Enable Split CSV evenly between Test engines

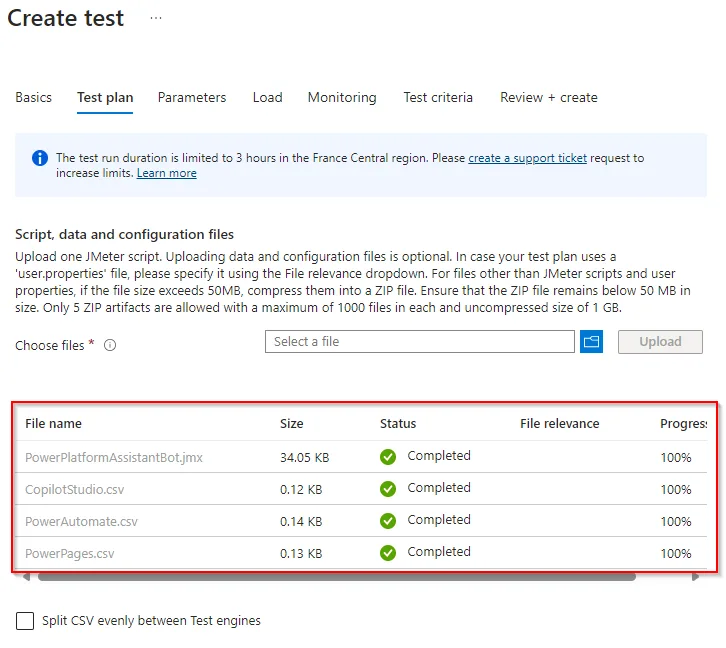tap(25, 621)
